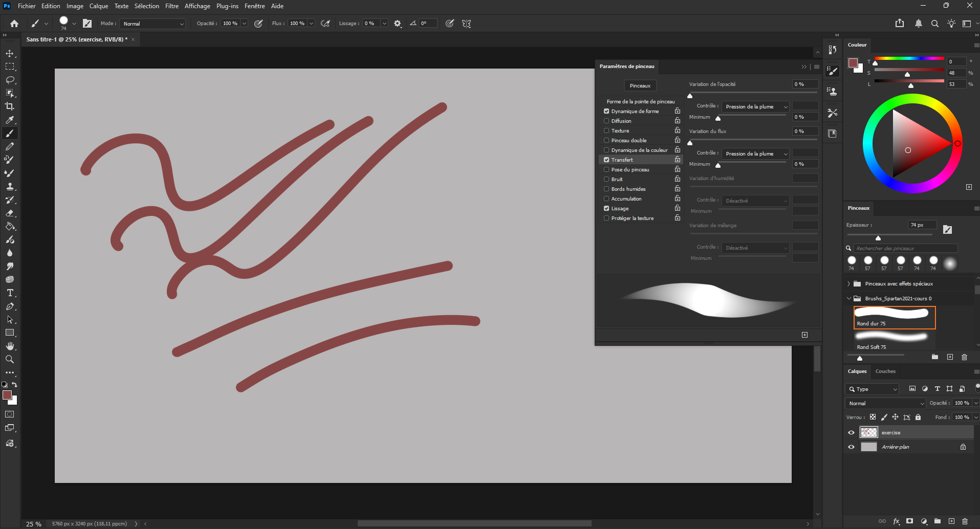Click the Pinceaux button
Screen dimensions: 980x529
point(640,85)
